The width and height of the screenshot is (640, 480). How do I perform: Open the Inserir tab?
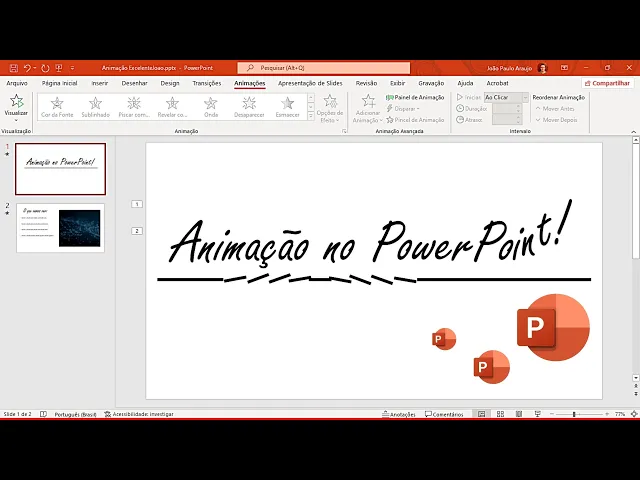click(100, 83)
